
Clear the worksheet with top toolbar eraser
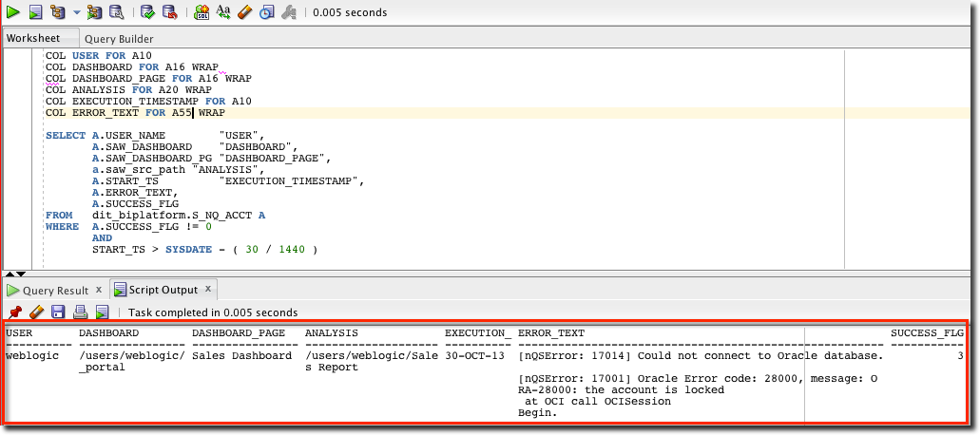pos(245,11)
